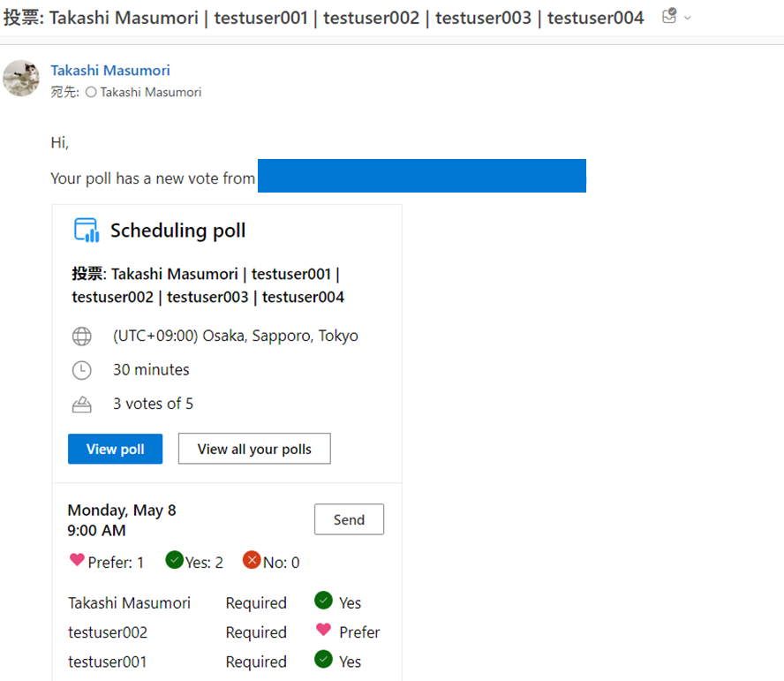
Task: Click the Scheduling poll heading
Action: (x=178, y=231)
